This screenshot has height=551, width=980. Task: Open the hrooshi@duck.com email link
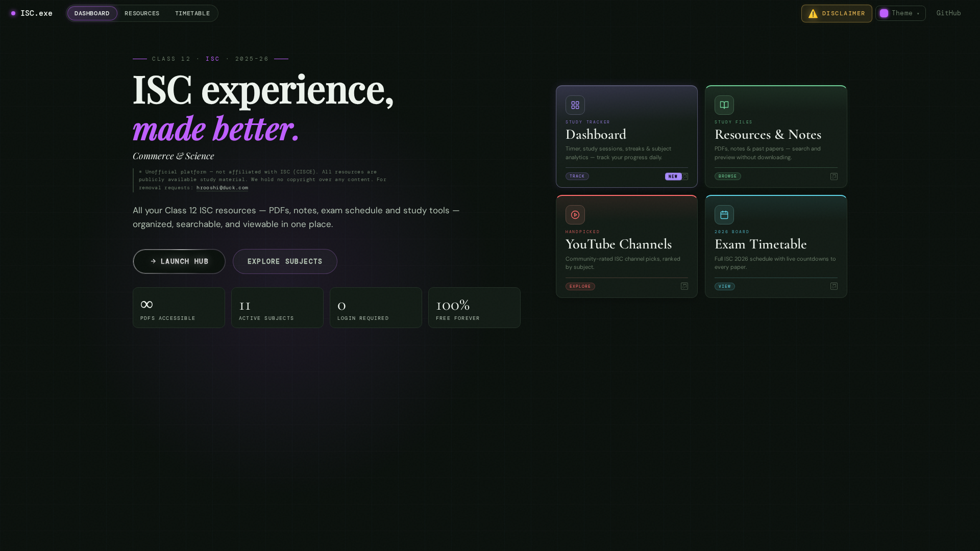[222, 188]
